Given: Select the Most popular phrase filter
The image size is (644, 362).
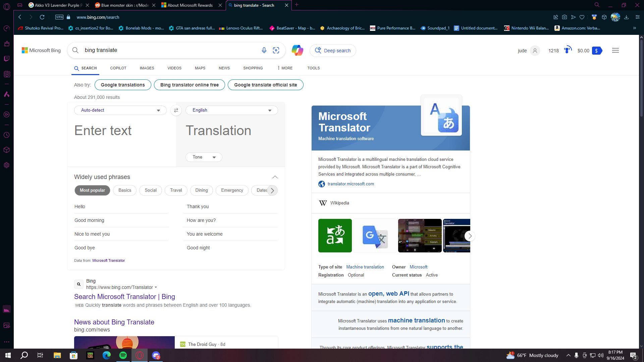Looking at the screenshot, I should click(x=92, y=190).
